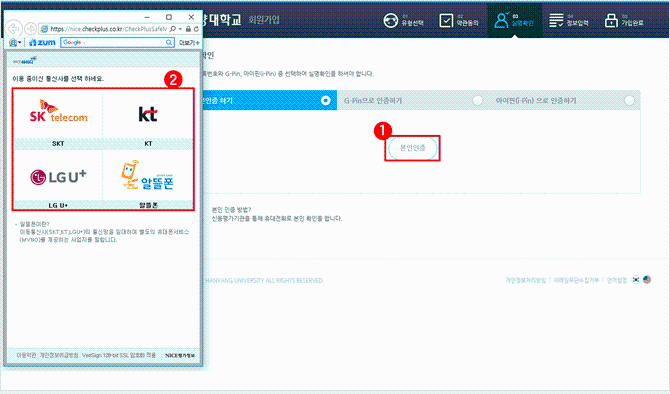Image resolution: width=670 pixels, height=394 pixels.
Task: Open 이메일무단수집거부 footer link
Action: pyautogui.click(x=576, y=280)
